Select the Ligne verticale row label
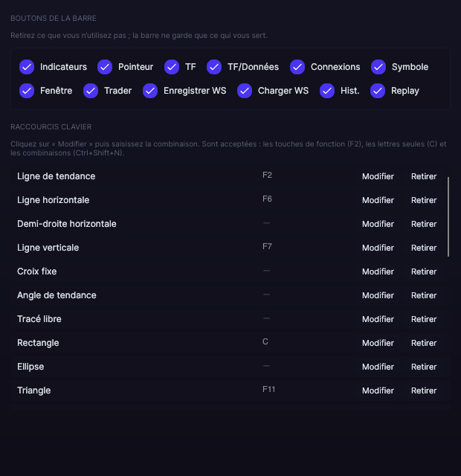This screenshot has width=461, height=476. coord(48,248)
